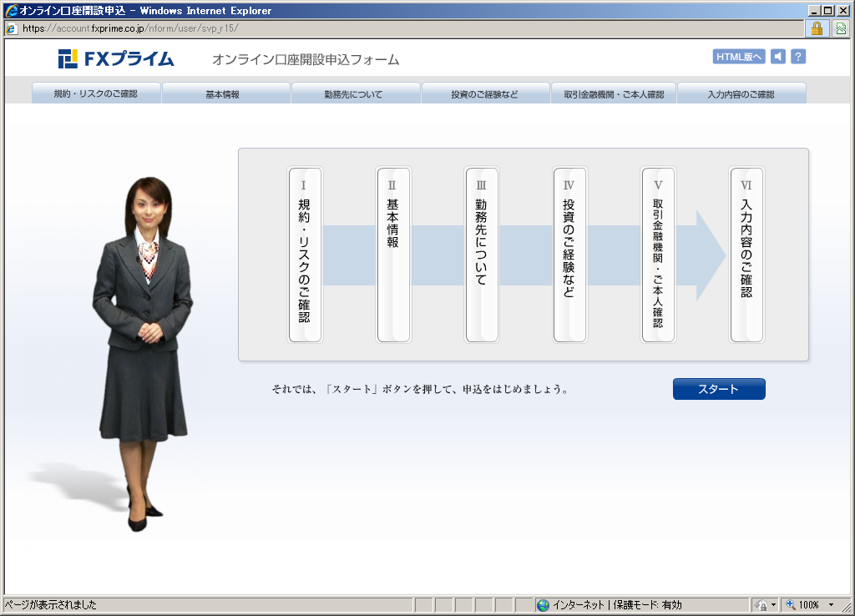Click the Internet Explorer icon in title bar
855x616 pixels.
click(11, 10)
